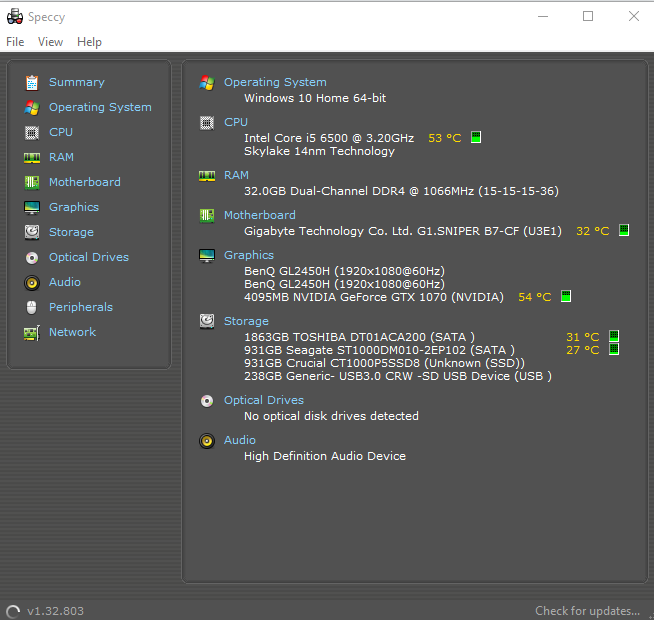Image resolution: width=654 pixels, height=620 pixels.
Task: Click 'Intel Core i5 6500 @ 3.20GHz' text
Action: (329, 138)
